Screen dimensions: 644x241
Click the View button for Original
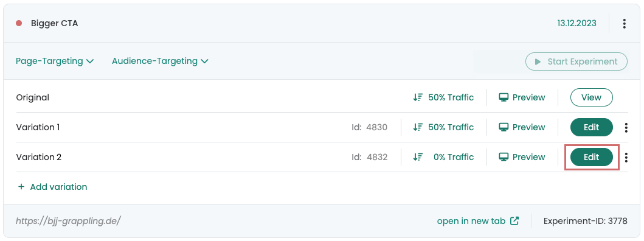coord(592,97)
